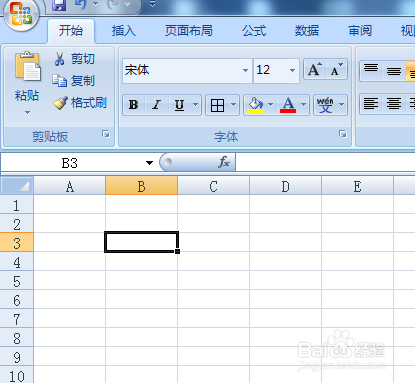The height and width of the screenshot is (383, 415).
Task: Cut selection with 剪切
Action: pyautogui.click(x=74, y=59)
